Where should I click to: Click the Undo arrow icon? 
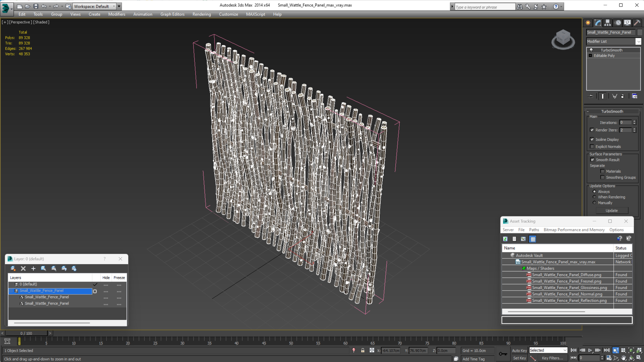[x=44, y=6]
